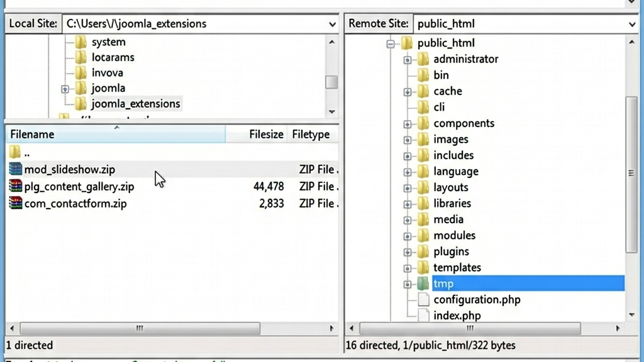
Task: Click the configuration.php file icon
Action: pos(423,300)
